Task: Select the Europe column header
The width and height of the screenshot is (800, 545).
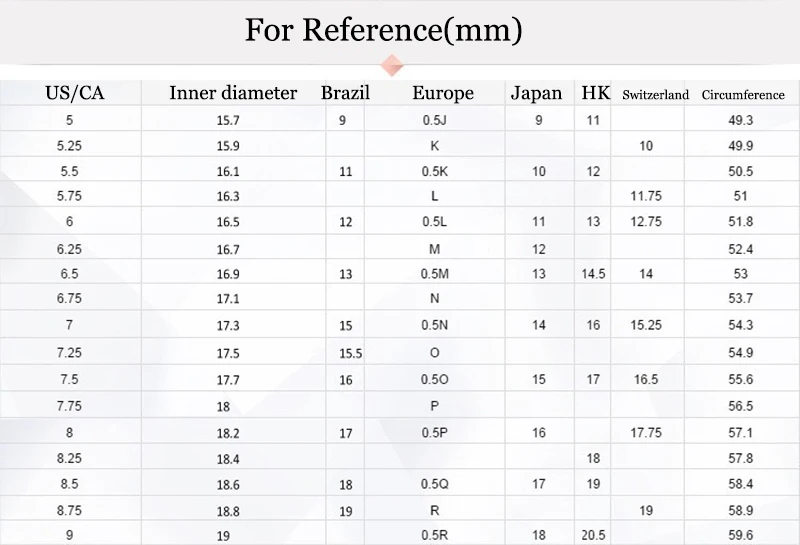Action: pyautogui.click(x=443, y=93)
